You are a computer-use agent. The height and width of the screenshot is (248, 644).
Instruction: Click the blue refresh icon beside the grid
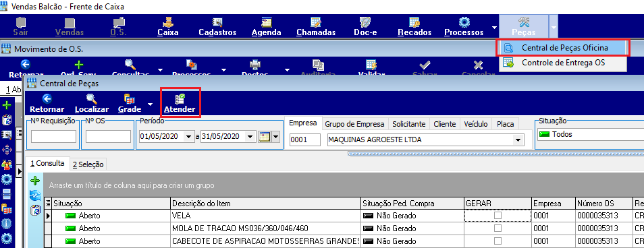pyautogui.click(x=35, y=195)
